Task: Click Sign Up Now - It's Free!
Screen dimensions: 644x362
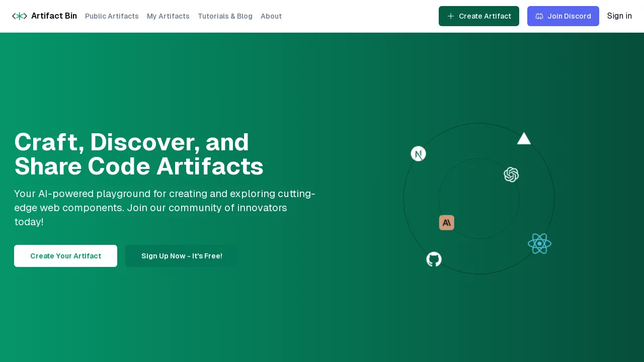Action: (x=182, y=256)
